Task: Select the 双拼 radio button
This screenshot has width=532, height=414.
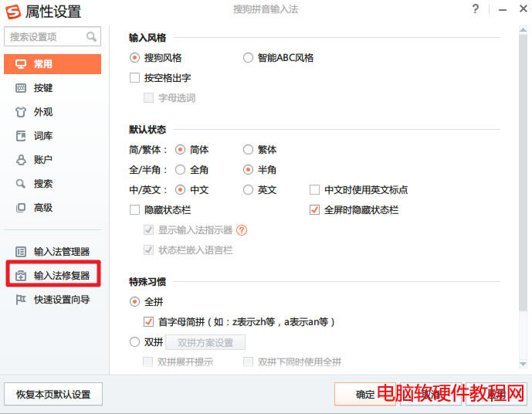Action: pyautogui.click(x=135, y=342)
